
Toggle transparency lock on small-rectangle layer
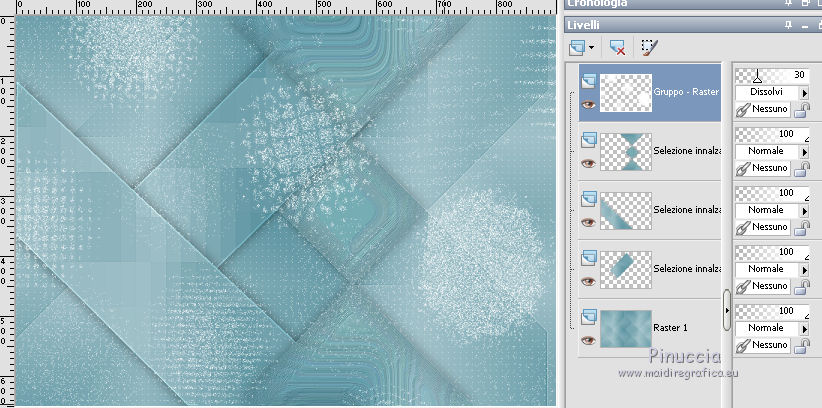[x=802, y=287]
